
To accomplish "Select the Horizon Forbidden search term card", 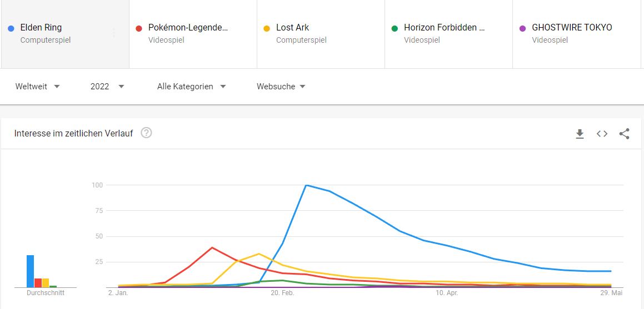I will tap(448, 34).
